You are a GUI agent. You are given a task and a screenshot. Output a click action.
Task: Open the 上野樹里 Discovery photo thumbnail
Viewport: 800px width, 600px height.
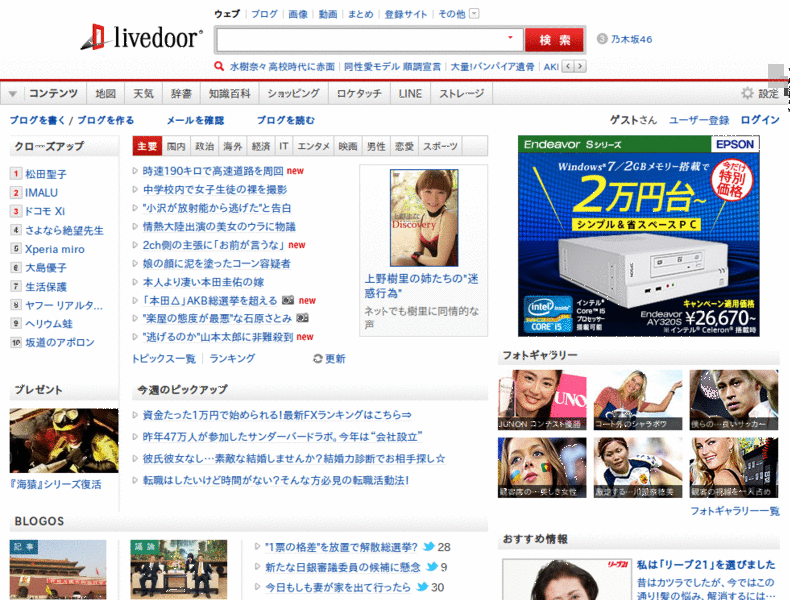[x=424, y=218]
